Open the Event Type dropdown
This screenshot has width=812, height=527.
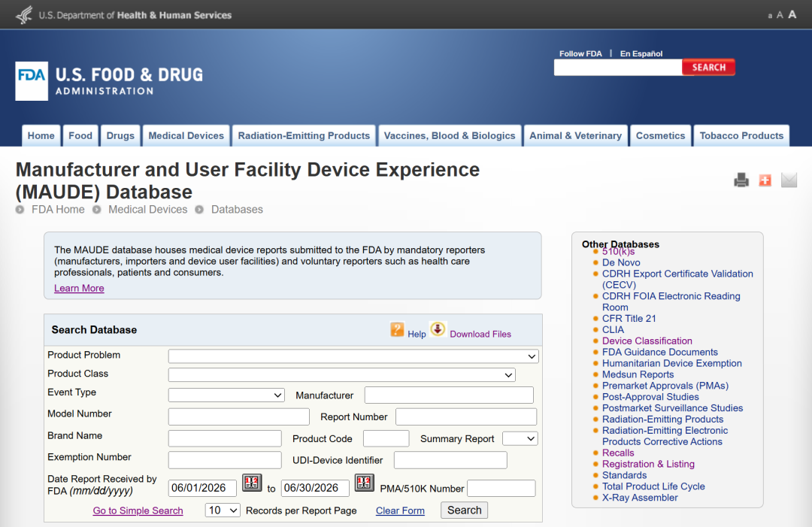226,395
